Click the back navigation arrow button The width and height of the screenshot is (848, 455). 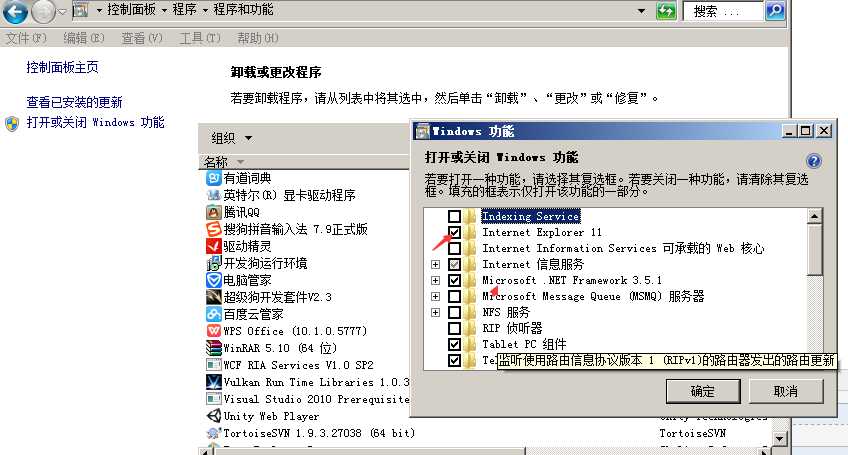[x=15, y=11]
